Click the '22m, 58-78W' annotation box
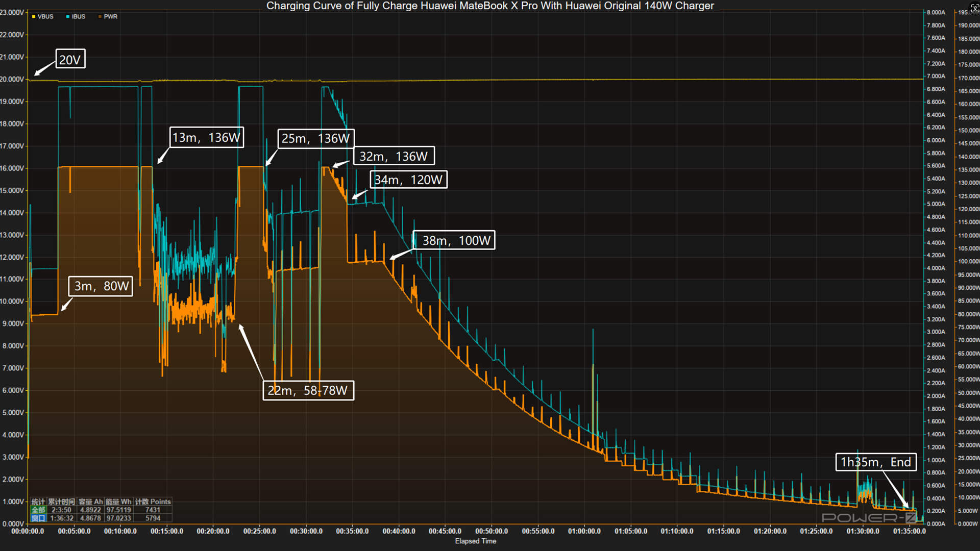980x551 pixels. [x=308, y=390]
